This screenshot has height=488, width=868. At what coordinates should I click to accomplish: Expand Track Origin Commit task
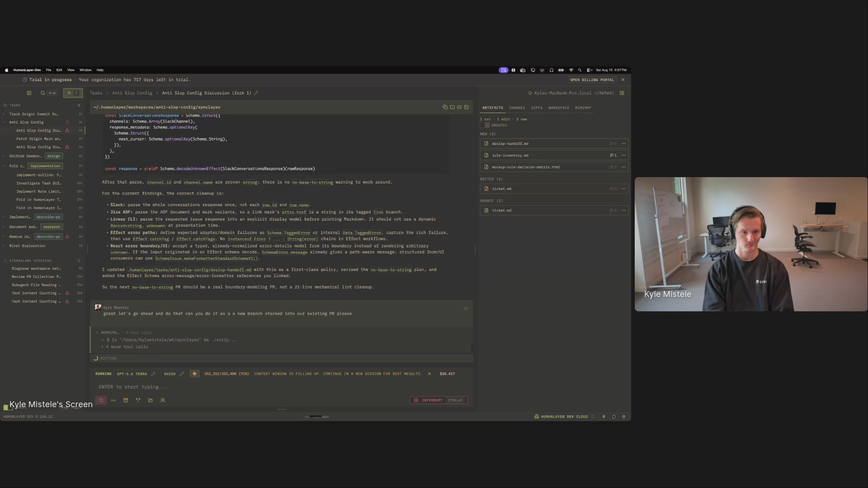point(4,114)
